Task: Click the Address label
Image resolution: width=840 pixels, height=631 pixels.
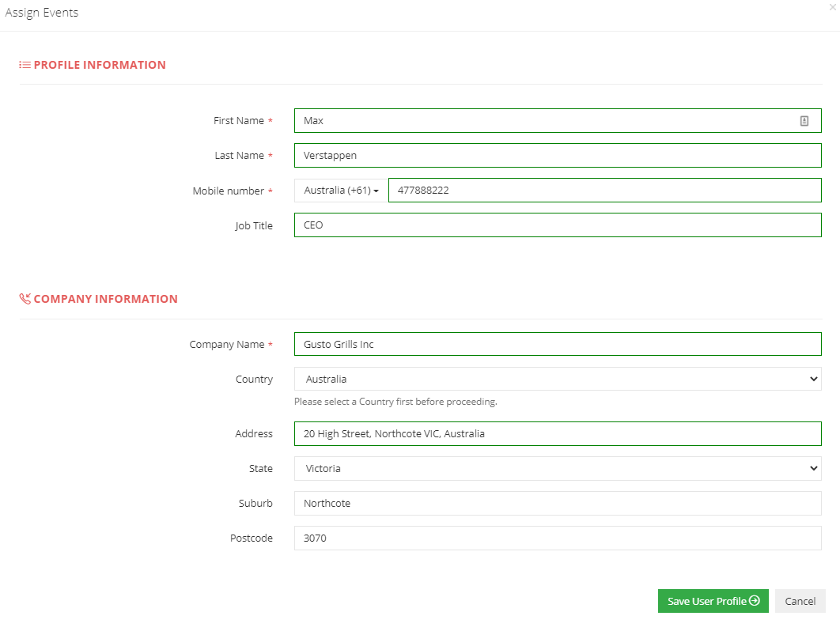Action: 254,433
